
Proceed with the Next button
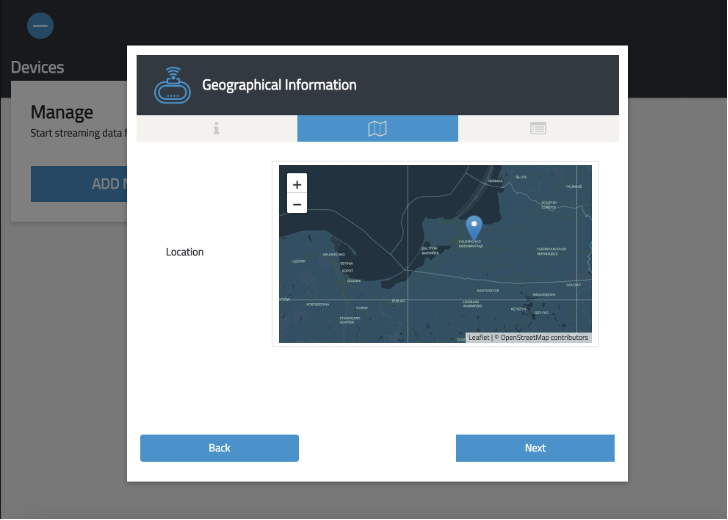(x=535, y=448)
